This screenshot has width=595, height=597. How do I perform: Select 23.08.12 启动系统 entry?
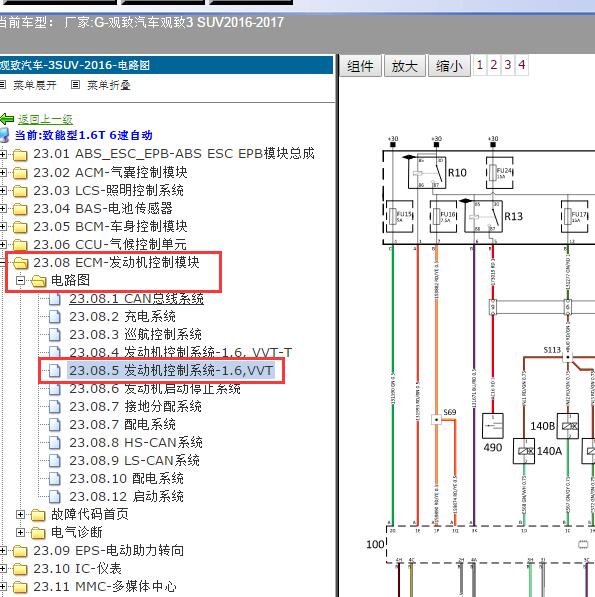tap(126, 496)
